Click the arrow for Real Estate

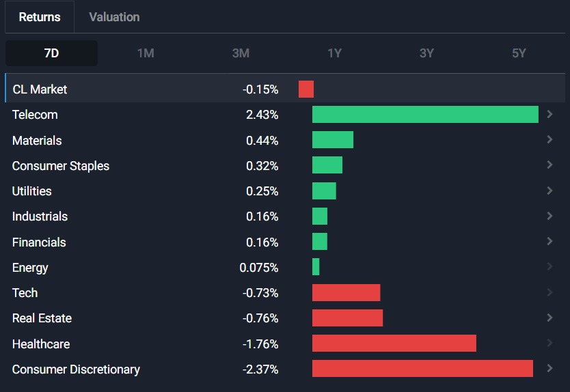point(550,318)
